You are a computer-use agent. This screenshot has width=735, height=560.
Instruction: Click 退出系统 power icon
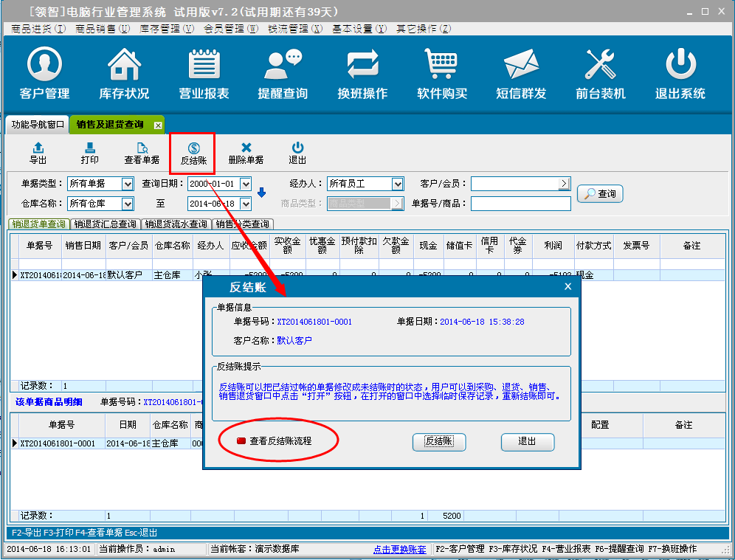pyautogui.click(x=680, y=74)
